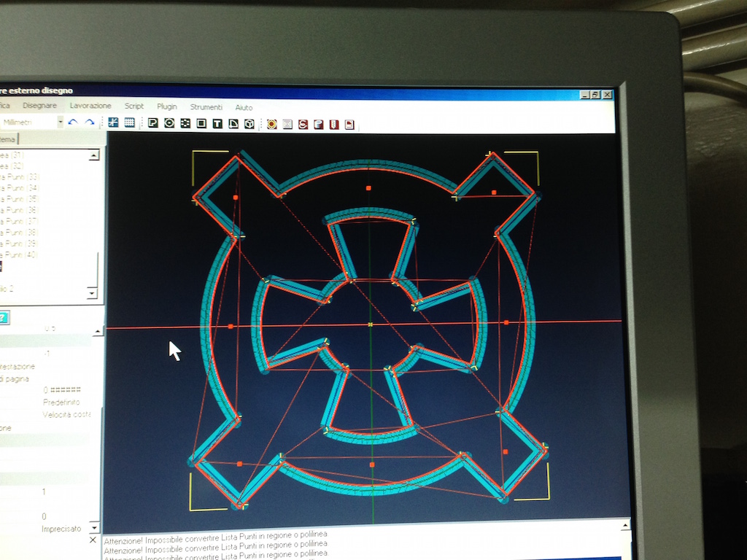Click the property value '0 ######'
The width and height of the screenshot is (747, 560).
click(x=62, y=390)
